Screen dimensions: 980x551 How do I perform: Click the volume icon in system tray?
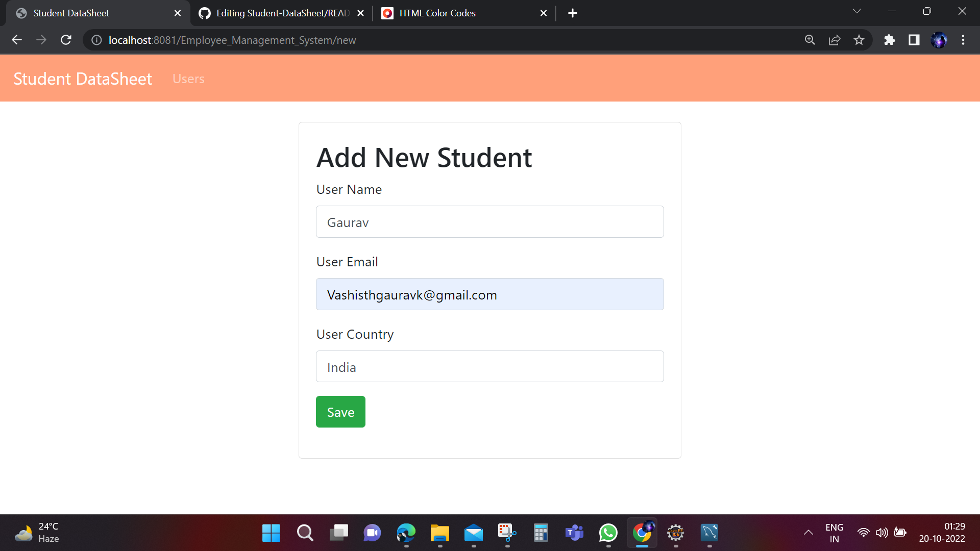pyautogui.click(x=883, y=533)
